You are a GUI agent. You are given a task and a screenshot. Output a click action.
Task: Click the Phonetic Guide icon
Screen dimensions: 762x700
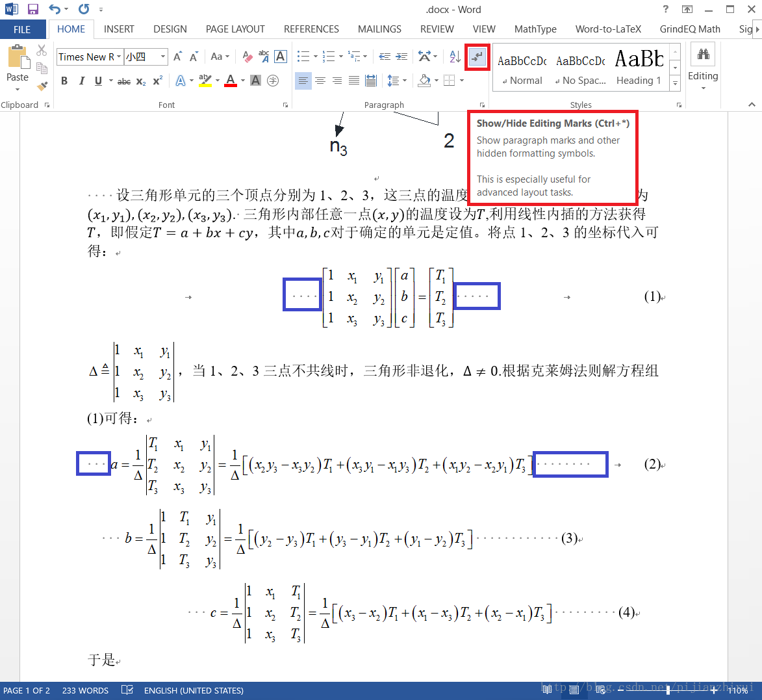point(264,57)
